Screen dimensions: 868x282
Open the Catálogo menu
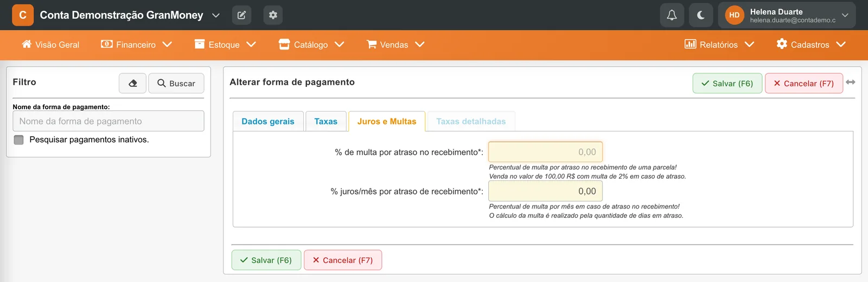(x=311, y=45)
